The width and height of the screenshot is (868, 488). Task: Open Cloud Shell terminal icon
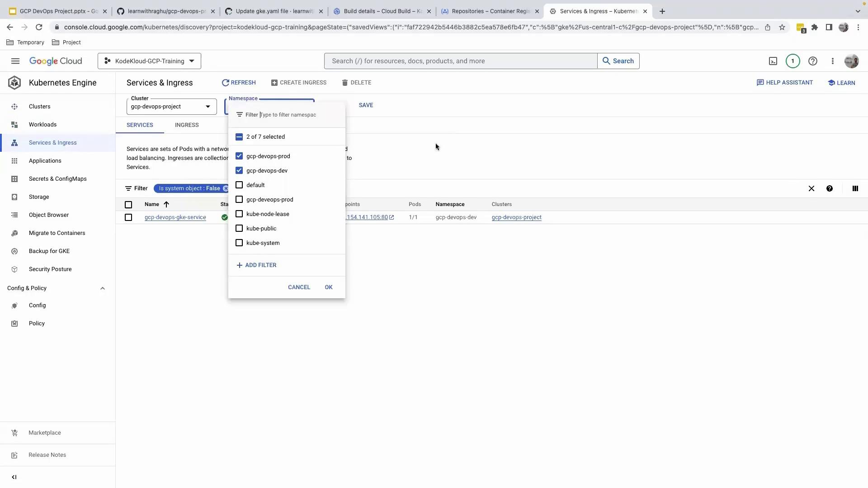773,61
